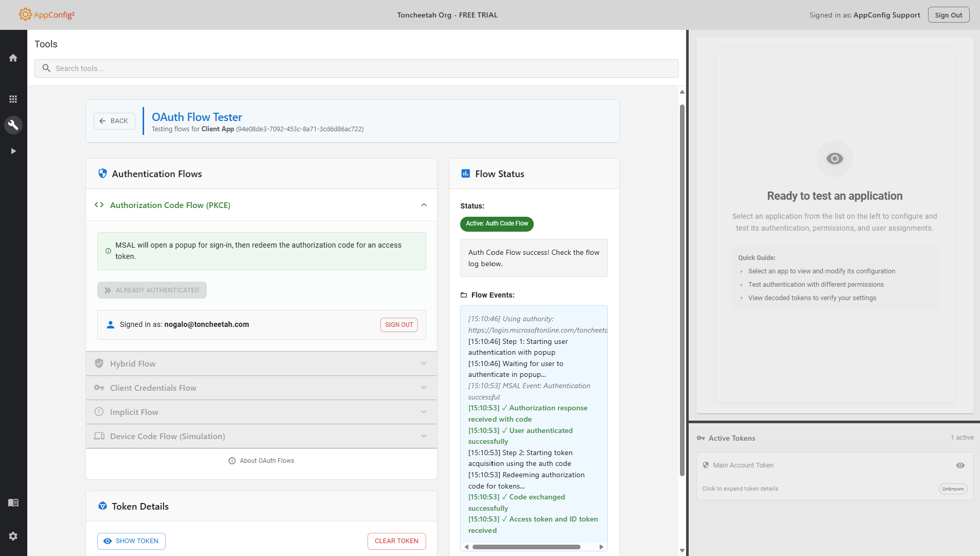
Task: Click the Client Credentials key icon
Action: [x=99, y=388]
